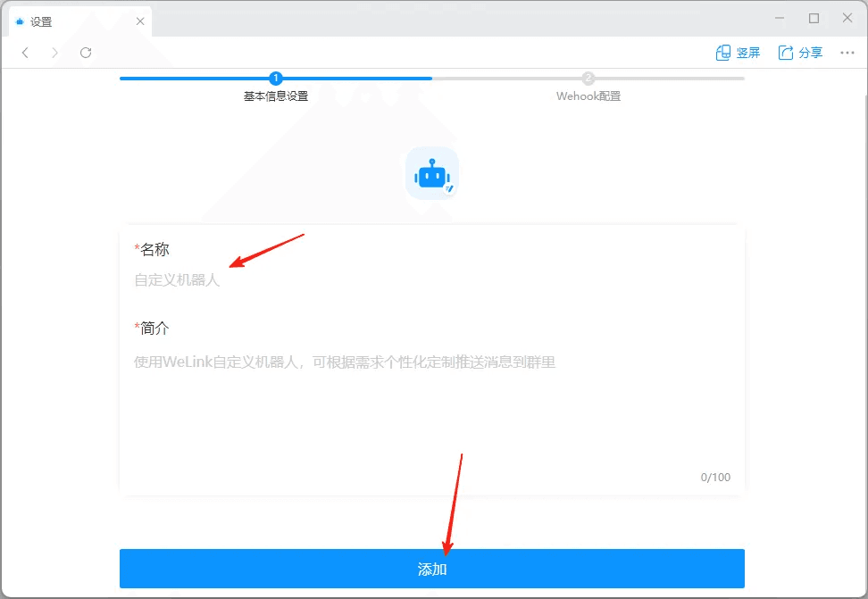Focus the 名称 input with 自定义机器人 placeholder

tap(429, 280)
